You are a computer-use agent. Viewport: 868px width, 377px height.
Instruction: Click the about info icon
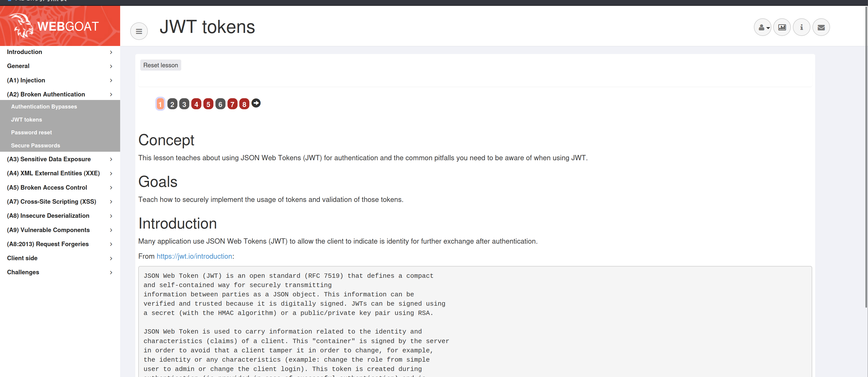(x=802, y=27)
